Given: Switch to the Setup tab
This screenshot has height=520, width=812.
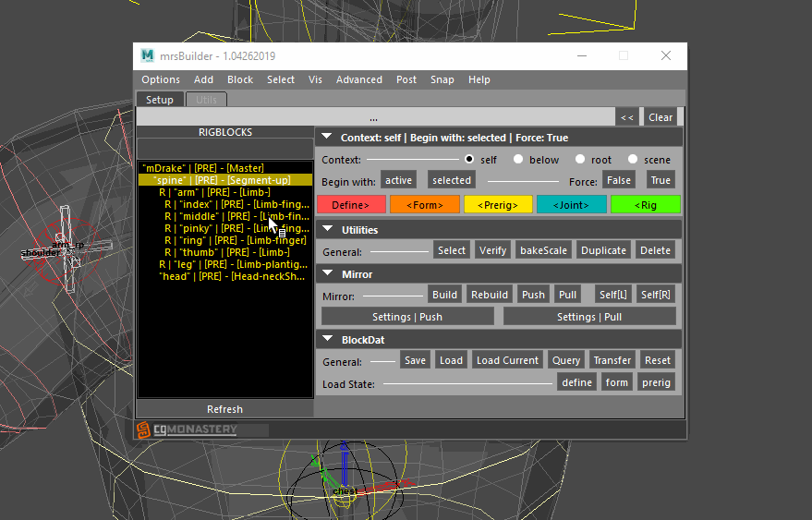Looking at the screenshot, I should (x=160, y=100).
